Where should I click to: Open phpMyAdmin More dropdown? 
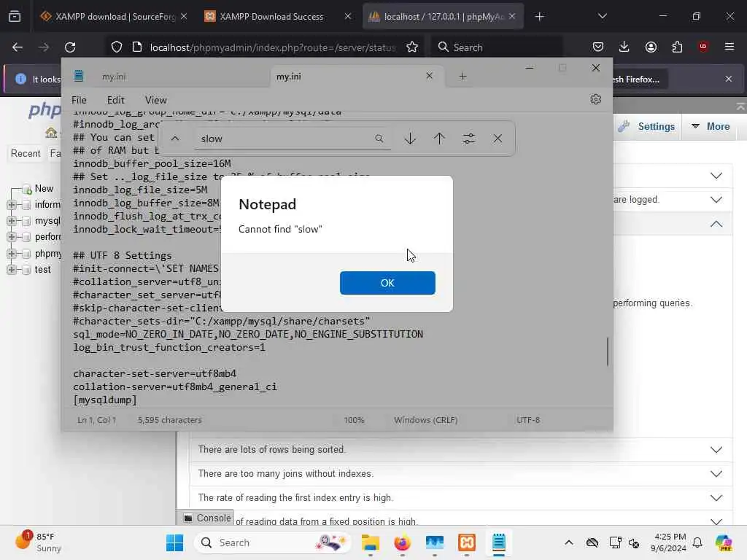pos(711,127)
